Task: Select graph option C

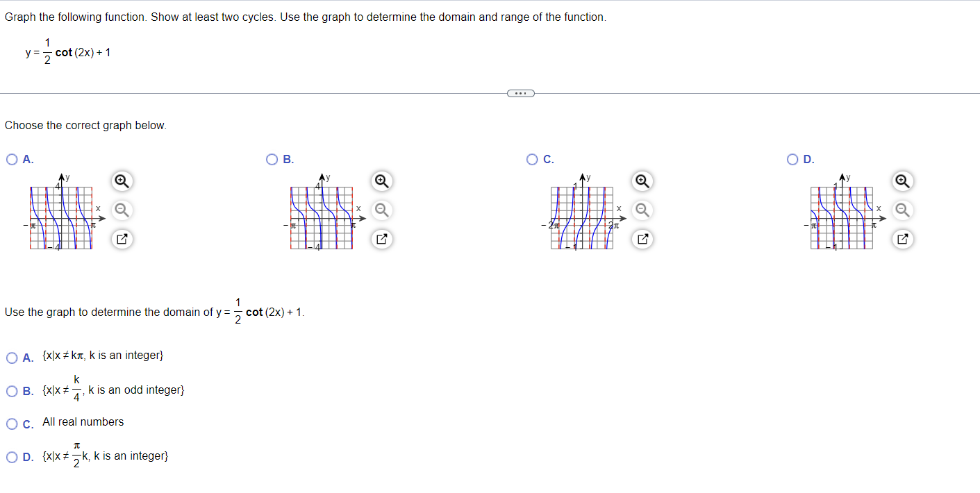Action: [531, 159]
